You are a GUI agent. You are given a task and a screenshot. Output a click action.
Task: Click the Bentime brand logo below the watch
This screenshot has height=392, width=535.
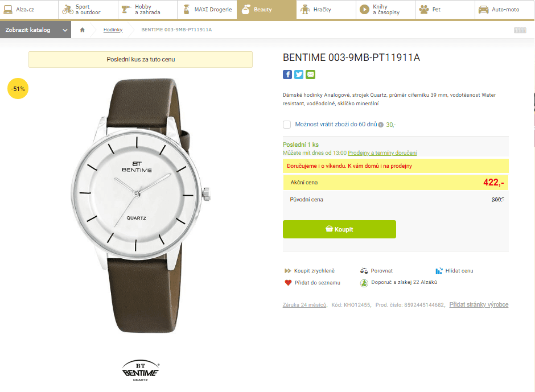coord(141,371)
